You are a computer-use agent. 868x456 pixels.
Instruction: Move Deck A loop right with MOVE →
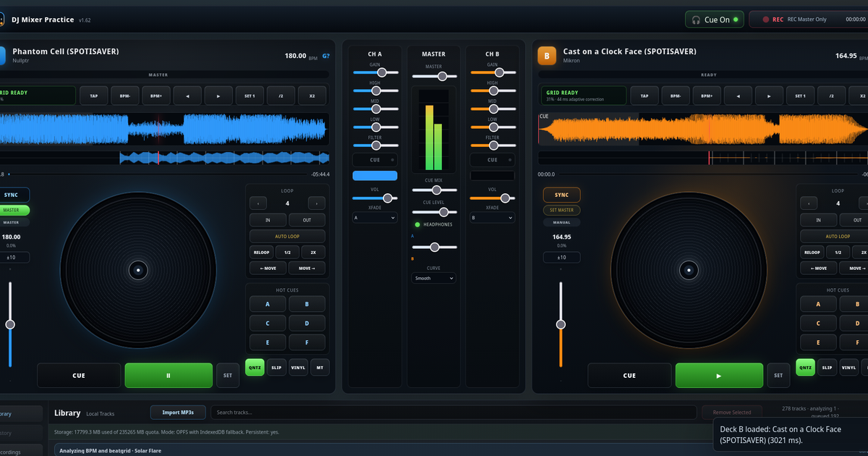click(307, 268)
